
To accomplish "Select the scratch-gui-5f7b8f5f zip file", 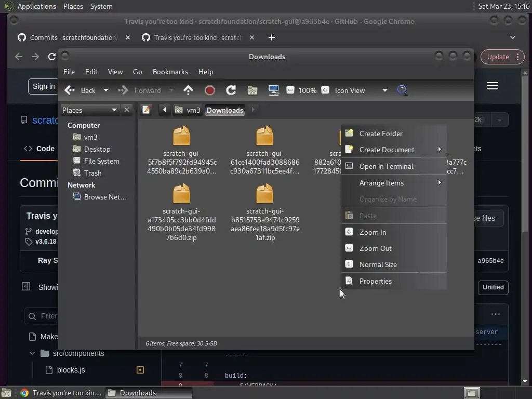I will [181, 150].
